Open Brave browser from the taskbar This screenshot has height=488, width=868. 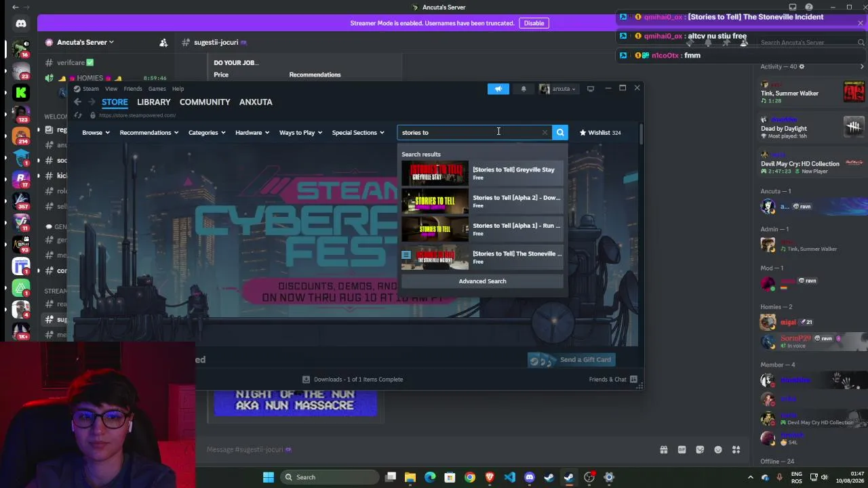pos(490,477)
